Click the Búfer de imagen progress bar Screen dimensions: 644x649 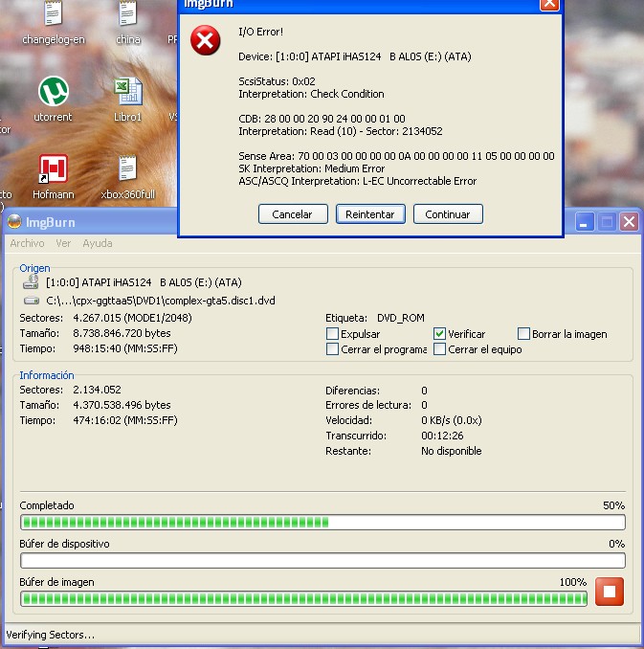[303, 599]
